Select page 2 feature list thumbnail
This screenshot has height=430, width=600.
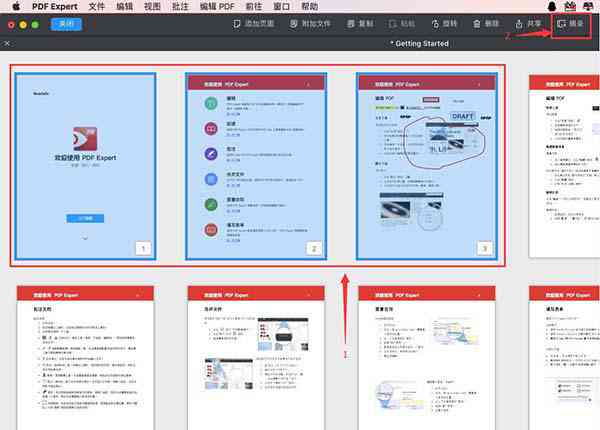pyautogui.click(x=256, y=166)
